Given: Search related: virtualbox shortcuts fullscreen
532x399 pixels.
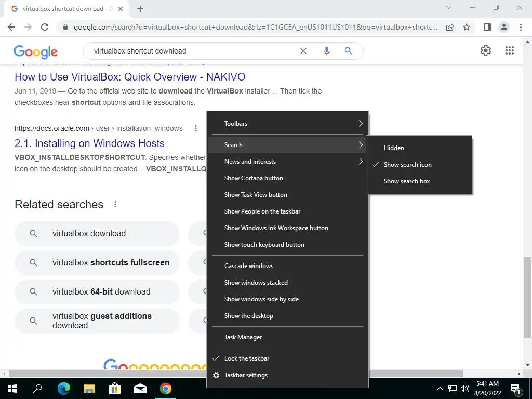Looking at the screenshot, I should (x=97, y=262).
